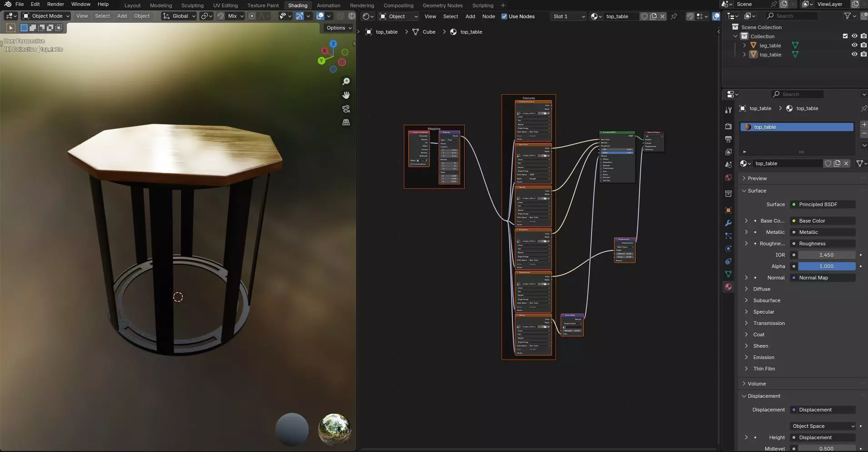Open the Particles properties tab
The image size is (868, 452).
(x=728, y=236)
